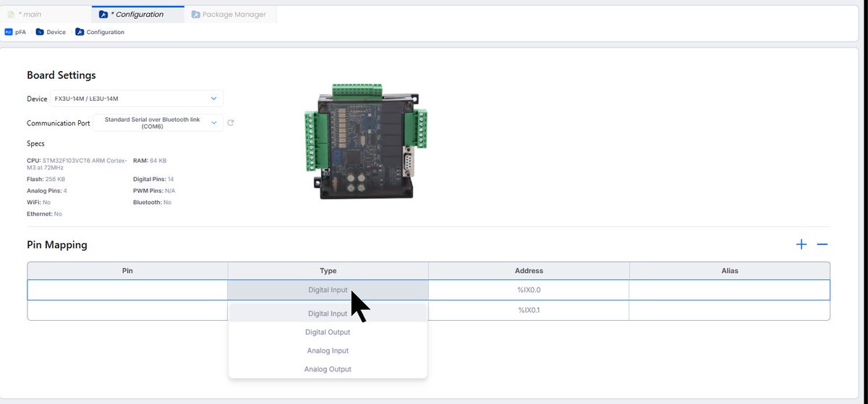Click the Device breadcrumb icon

pyautogui.click(x=40, y=32)
